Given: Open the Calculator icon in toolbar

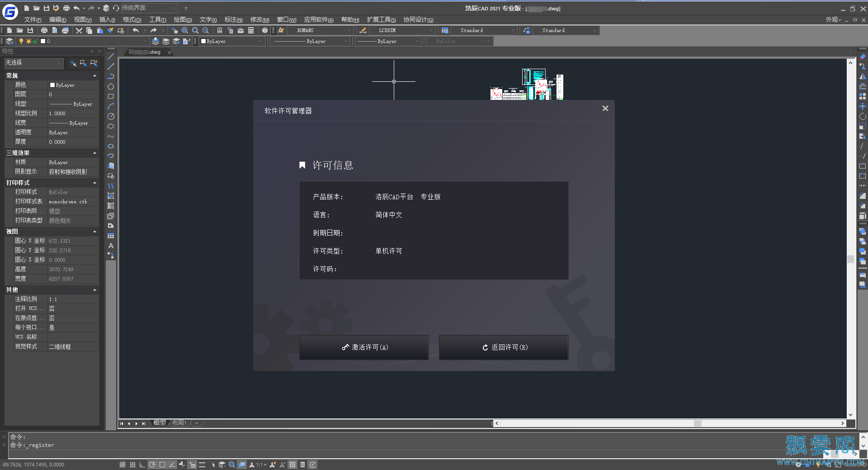Looking at the screenshot, I should [251, 30].
